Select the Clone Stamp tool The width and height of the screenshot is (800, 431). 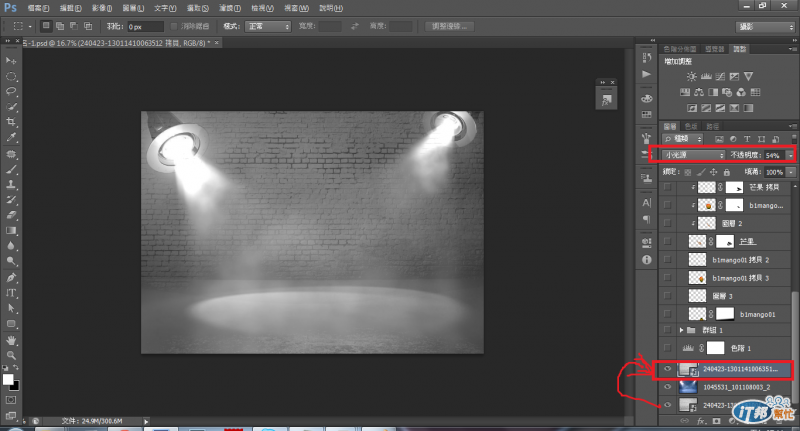[x=11, y=185]
